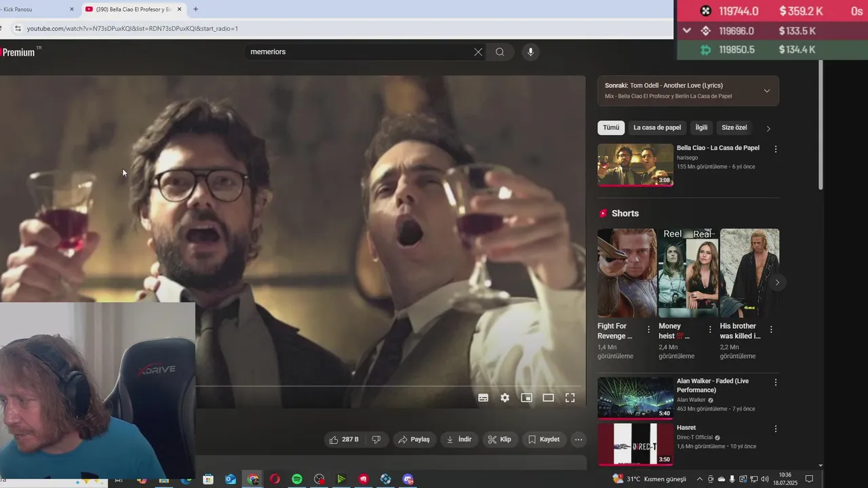Switch video to miniplayer mode
Image resolution: width=868 pixels, height=488 pixels.
(526, 398)
